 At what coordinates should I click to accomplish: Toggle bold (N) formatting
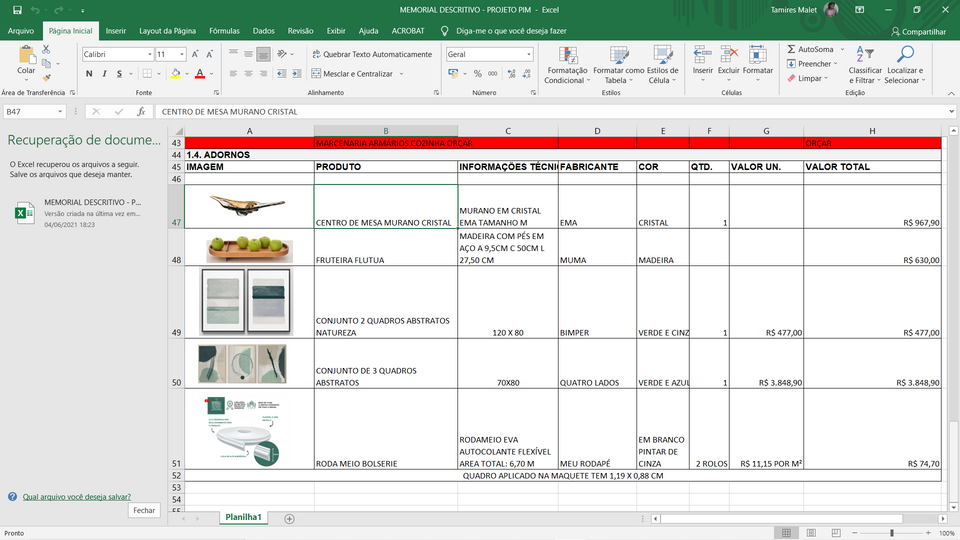pos(89,74)
